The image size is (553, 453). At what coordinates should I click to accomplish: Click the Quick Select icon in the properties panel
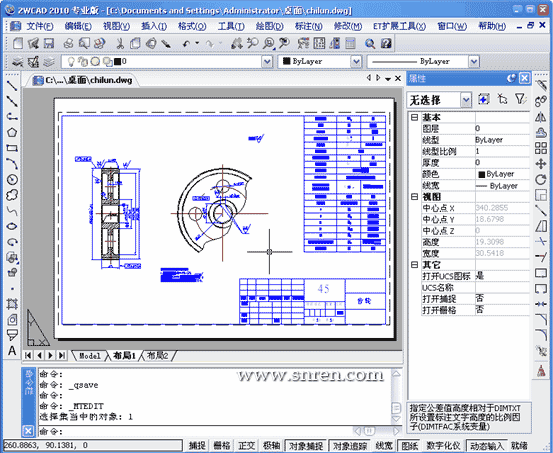pyautogui.click(x=484, y=99)
